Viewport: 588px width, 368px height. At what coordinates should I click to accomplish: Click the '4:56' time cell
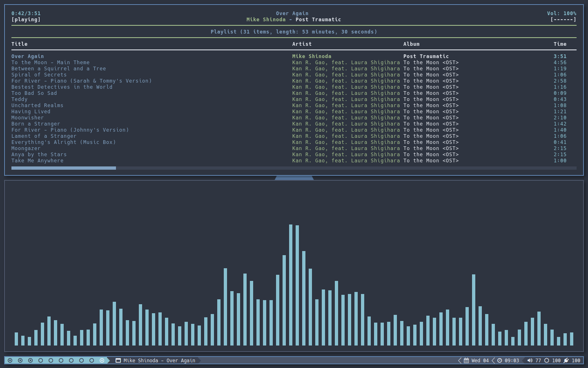pyautogui.click(x=560, y=63)
